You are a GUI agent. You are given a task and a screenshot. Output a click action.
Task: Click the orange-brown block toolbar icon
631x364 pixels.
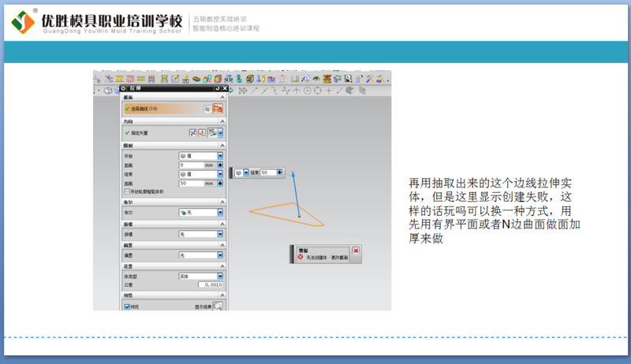coord(196,79)
